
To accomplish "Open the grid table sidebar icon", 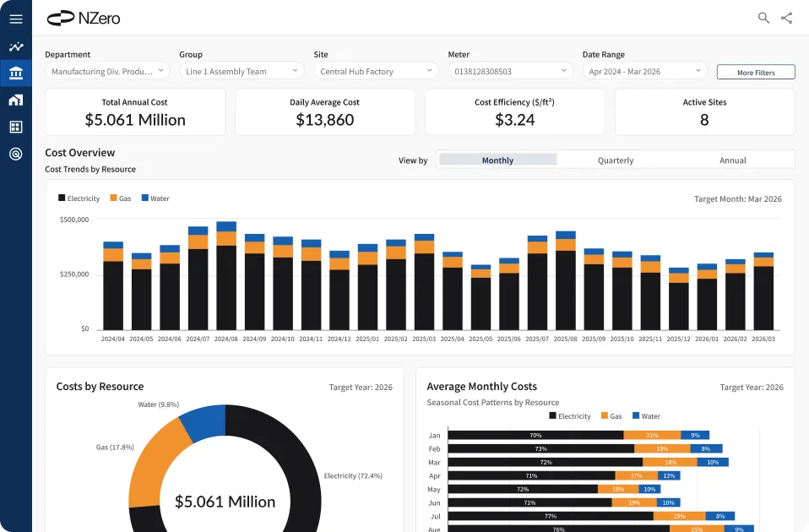I will 15,127.
